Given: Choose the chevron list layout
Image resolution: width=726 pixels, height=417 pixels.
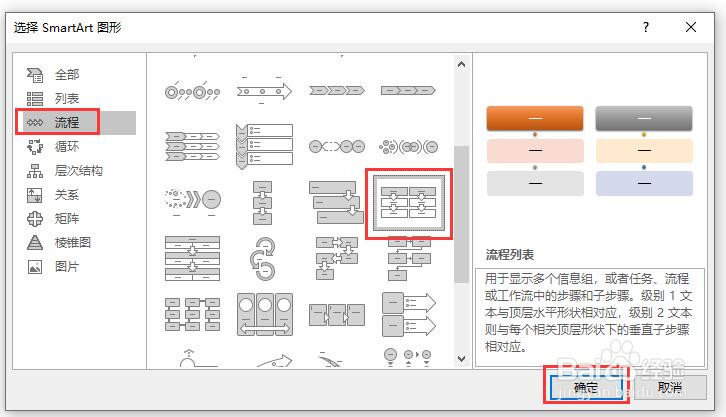Looking at the screenshot, I should click(192, 146).
